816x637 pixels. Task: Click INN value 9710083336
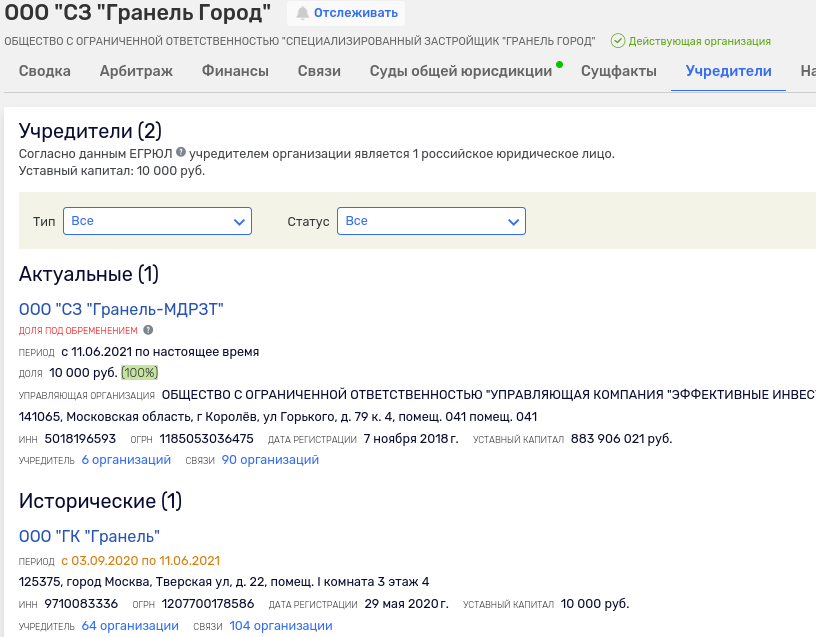pos(81,604)
